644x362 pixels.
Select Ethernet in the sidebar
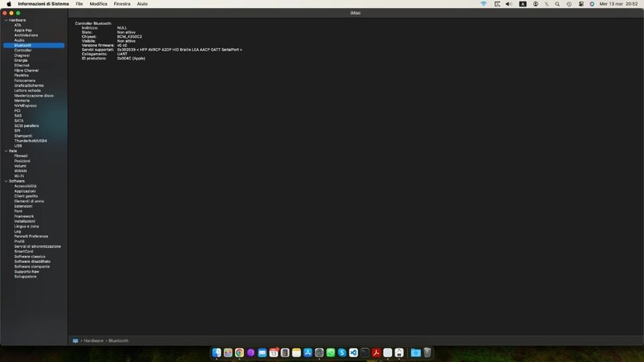point(22,65)
